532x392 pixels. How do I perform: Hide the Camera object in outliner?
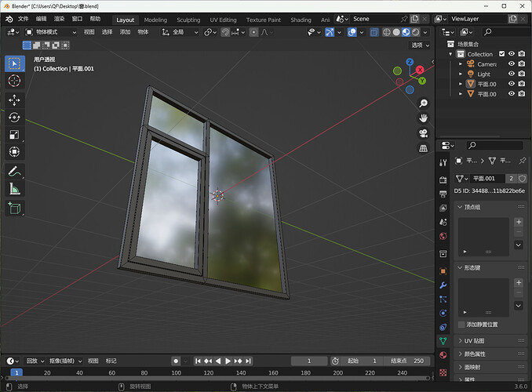tap(511, 64)
